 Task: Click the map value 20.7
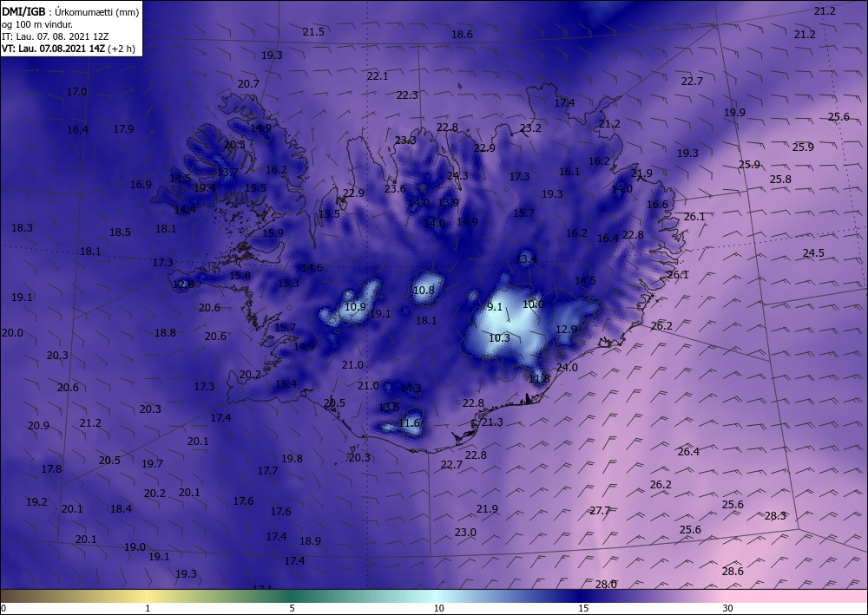point(248,84)
